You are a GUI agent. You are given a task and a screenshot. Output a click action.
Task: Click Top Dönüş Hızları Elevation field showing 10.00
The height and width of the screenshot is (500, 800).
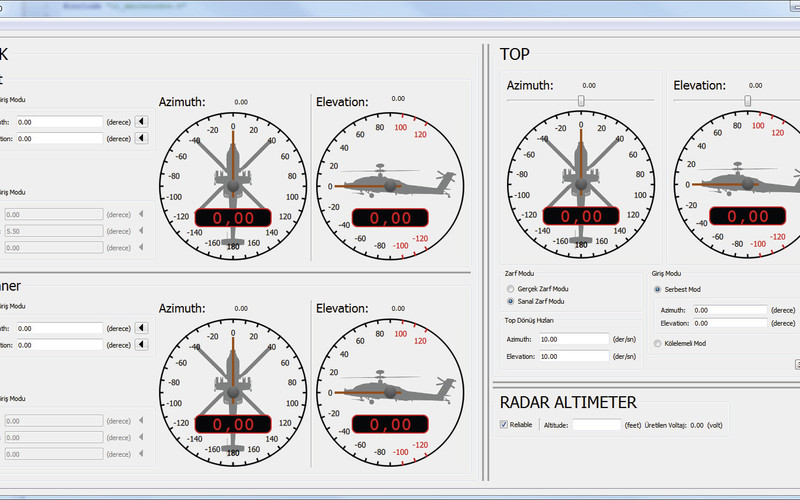574,356
